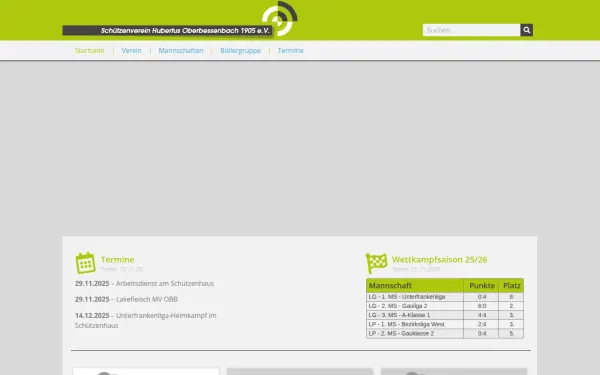
Task: Select row LP - 2. MS - Gauklasse 2
Action: tap(445, 334)
